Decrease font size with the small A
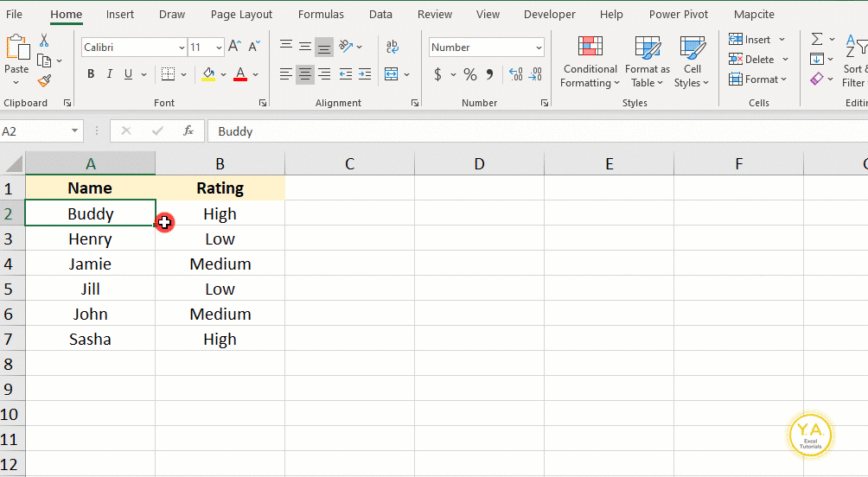 coord(254,47)
